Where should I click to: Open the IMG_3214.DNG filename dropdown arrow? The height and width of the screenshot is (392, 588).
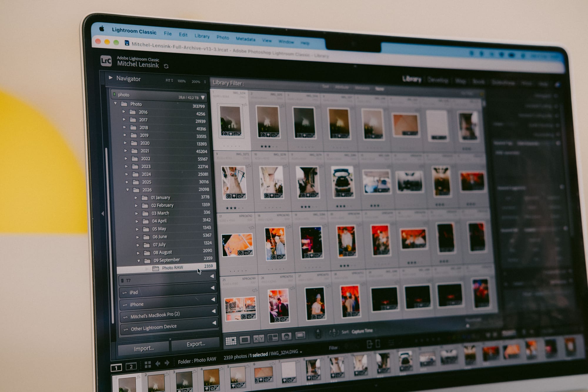[301, 352]
